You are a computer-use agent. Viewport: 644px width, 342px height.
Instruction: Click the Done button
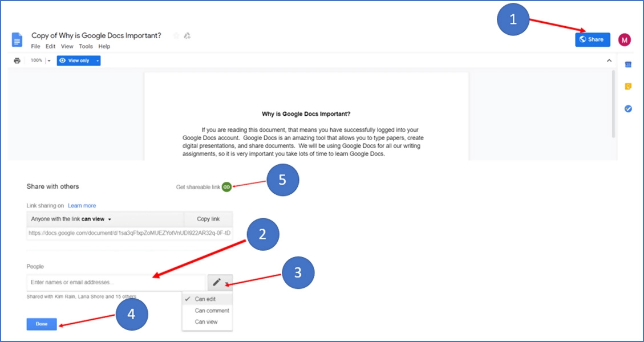point(42,324)
